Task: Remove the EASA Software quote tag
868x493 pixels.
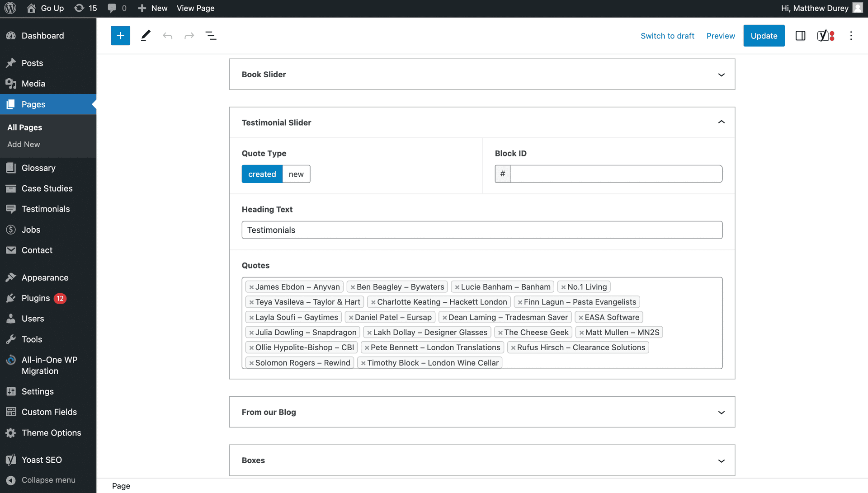Action: [x=581, y=318]
